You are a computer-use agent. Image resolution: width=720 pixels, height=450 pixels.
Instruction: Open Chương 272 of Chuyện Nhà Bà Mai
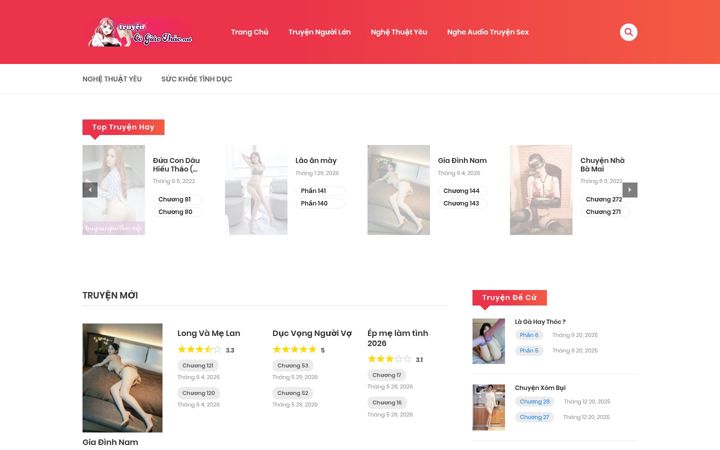coord(603,199)
